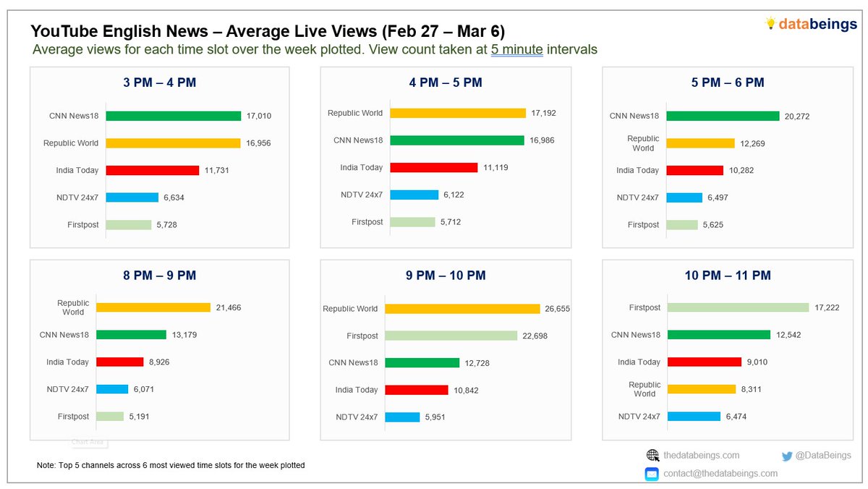Click Firstpost axis label in 4 PM – 5 PM chart
Viewport: 868px width, 489px height.
tap(367, 222)
